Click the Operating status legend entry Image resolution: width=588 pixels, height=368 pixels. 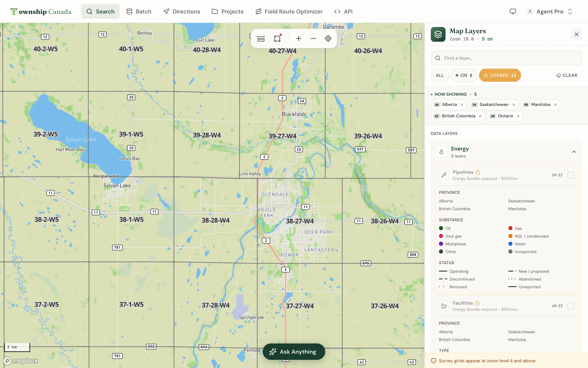454,271
